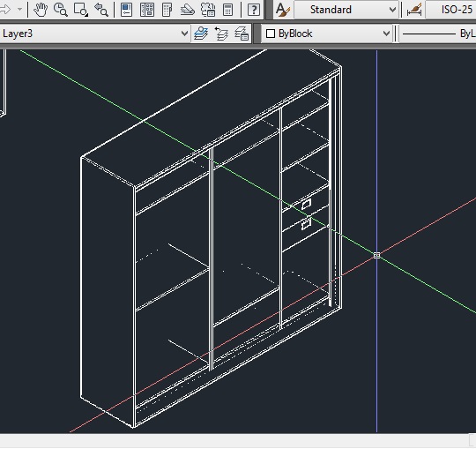The height and width of the screenshot is (449, 476).
Task: Select the Zoom Realtime tool
Action: click(61, 10)
